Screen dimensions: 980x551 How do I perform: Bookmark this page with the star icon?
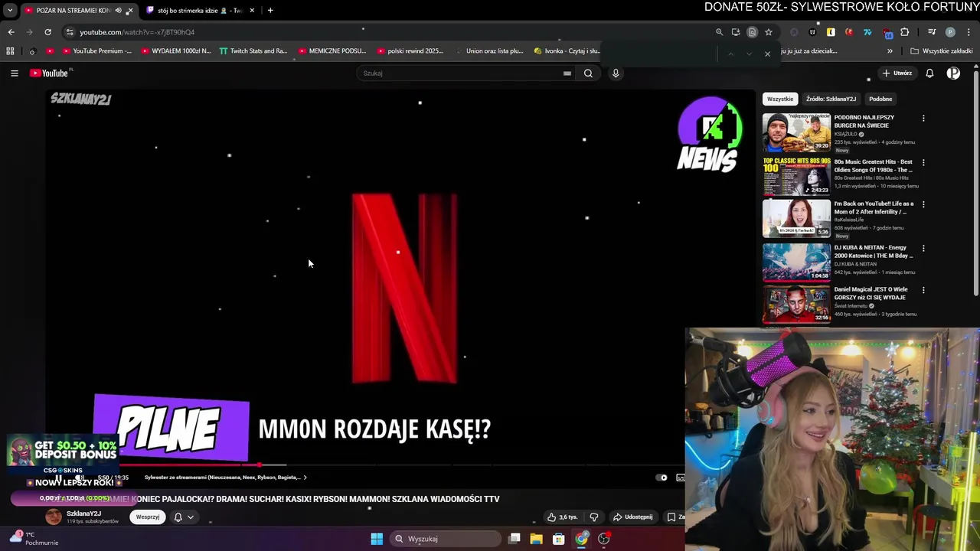coord(769,32)
